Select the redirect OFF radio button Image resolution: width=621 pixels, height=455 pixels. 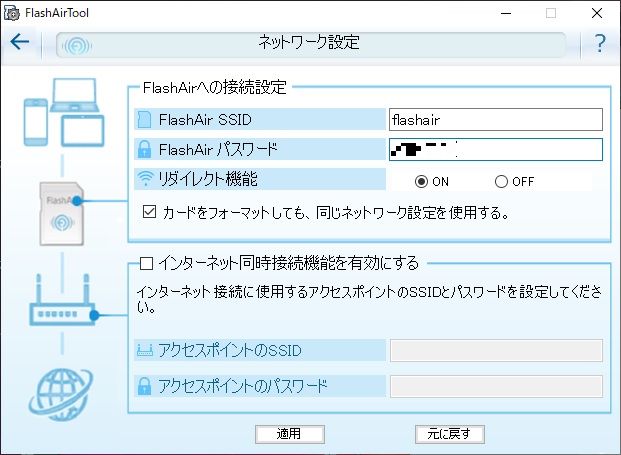(x=501, y=181)
